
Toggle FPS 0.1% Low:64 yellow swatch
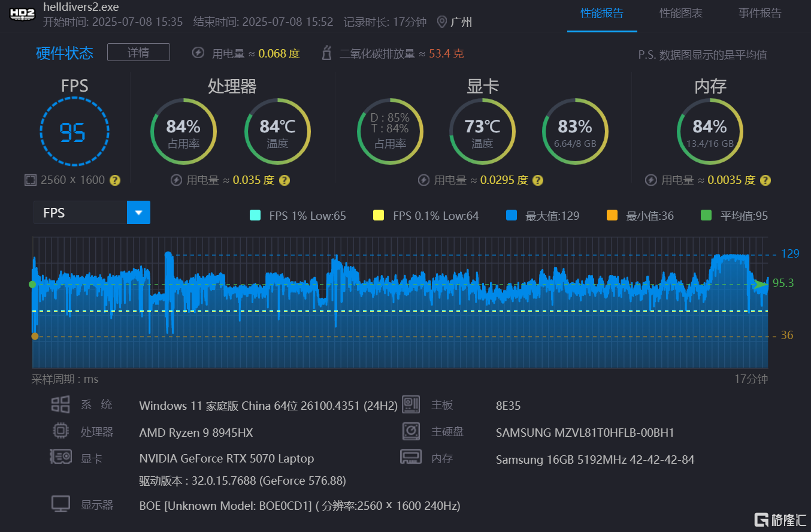click(x=379, y=216)
